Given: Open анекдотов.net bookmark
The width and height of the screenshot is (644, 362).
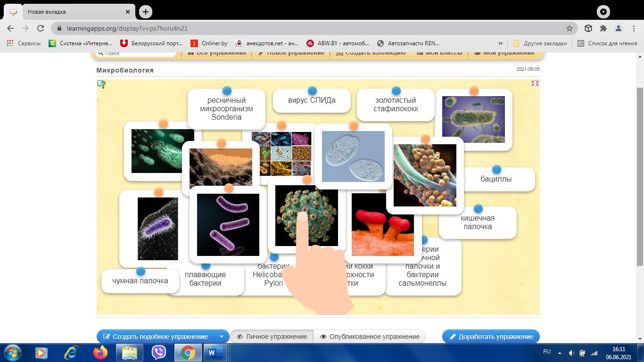Looking at the screenshot, I should click(x=267, y=43).
